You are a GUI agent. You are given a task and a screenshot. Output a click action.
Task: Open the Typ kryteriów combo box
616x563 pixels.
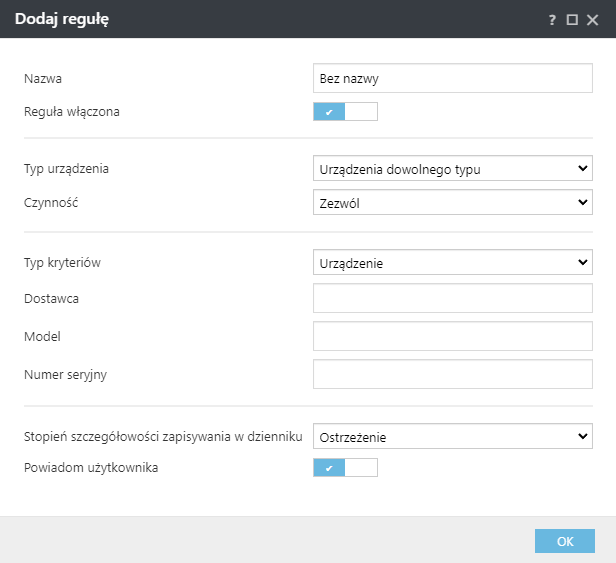click(x=452, y=263)
